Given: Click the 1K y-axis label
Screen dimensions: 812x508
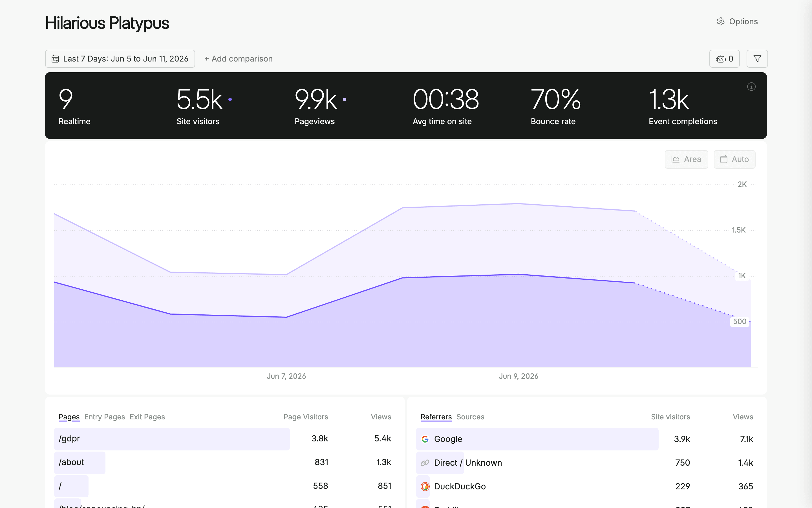Looking at the screenshot, I should (742, 276).
